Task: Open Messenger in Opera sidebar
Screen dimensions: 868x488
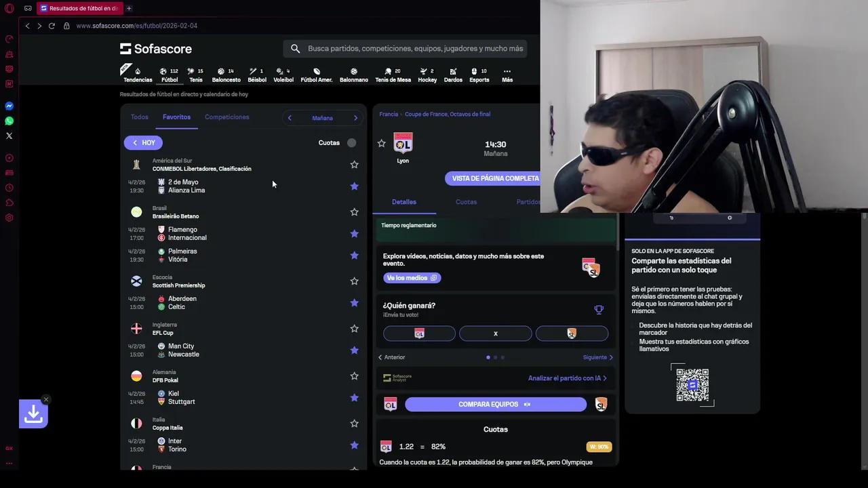Action: 9,106
